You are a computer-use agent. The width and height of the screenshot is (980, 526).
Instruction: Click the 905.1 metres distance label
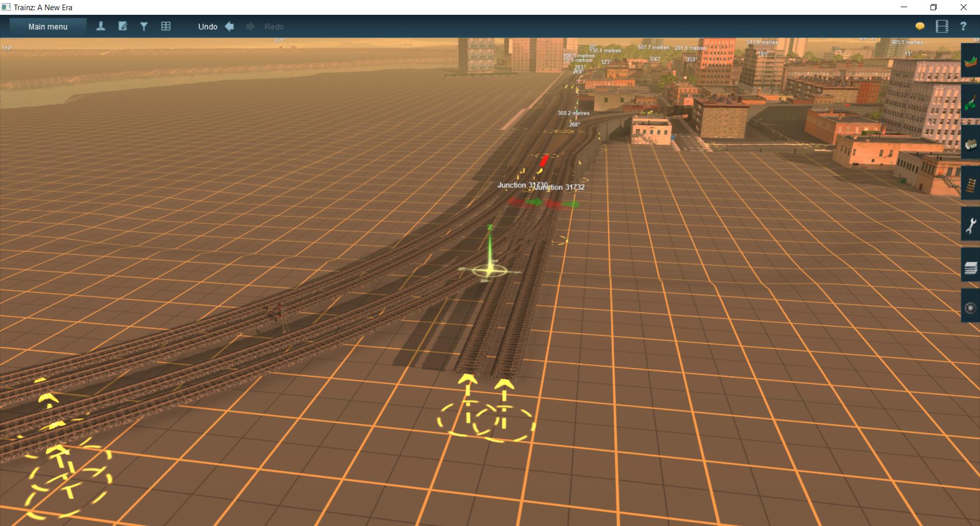point(907,42)
